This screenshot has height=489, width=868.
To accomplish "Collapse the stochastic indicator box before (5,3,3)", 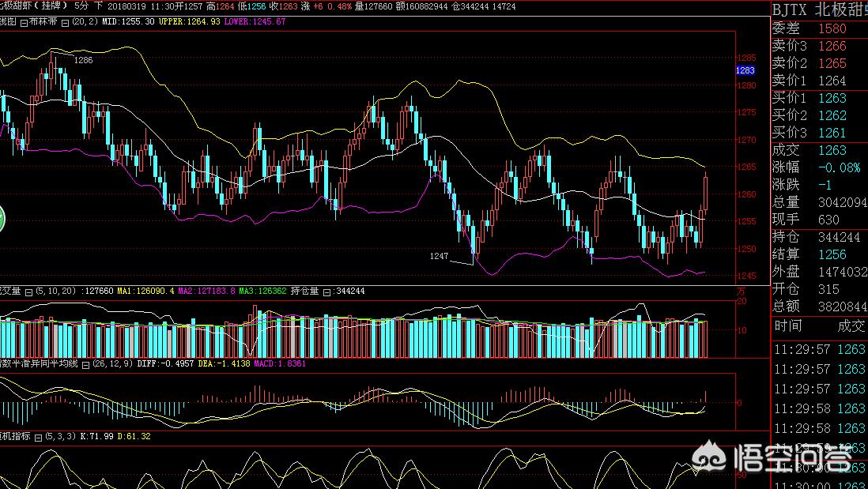I will pos(38,437).
